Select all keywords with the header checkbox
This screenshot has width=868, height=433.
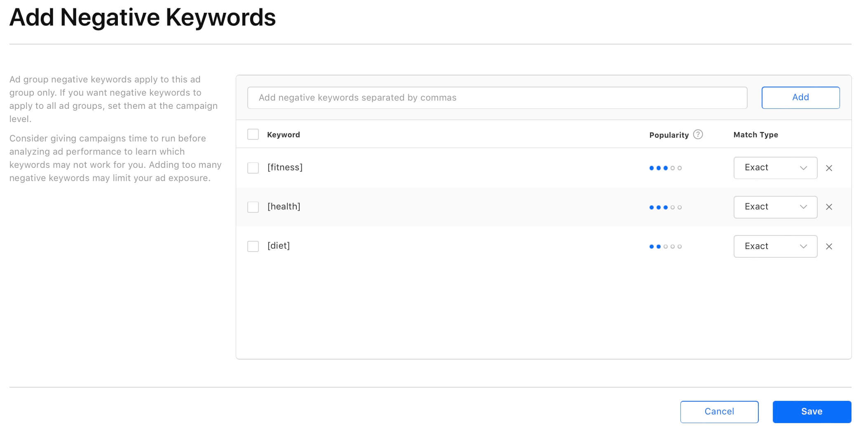[253, 134]
